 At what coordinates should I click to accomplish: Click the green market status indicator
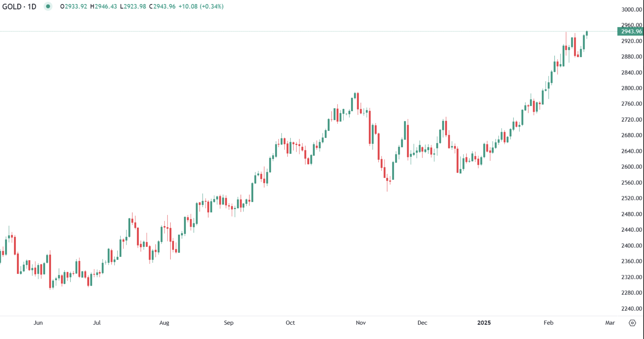48,6
